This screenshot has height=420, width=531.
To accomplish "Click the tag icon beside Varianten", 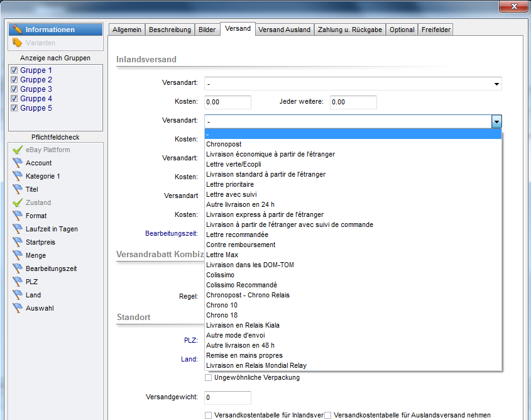I will [x=18, y=43].
